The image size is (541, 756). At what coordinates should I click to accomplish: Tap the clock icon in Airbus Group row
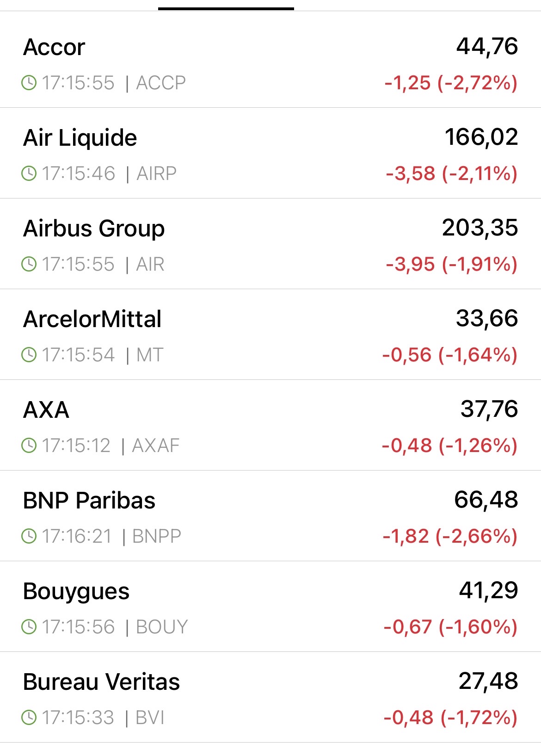pyautogui.click(x=29, y=265)
